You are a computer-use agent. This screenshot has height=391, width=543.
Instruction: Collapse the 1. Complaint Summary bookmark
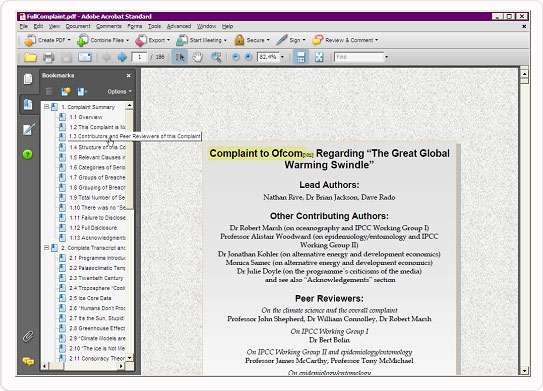click(x=46, y=107)
